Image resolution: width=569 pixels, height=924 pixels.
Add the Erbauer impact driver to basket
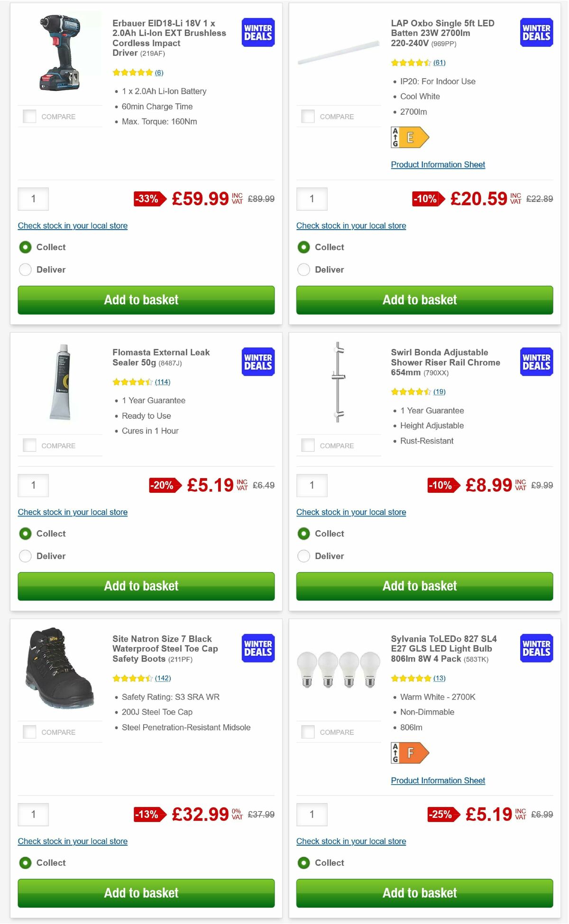click(140, 299)
